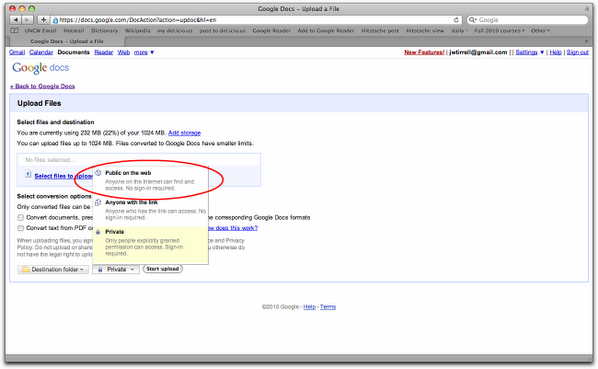
Task: Open the Fall 2010 courses bookmark folder
Action: tap(499, 30)
